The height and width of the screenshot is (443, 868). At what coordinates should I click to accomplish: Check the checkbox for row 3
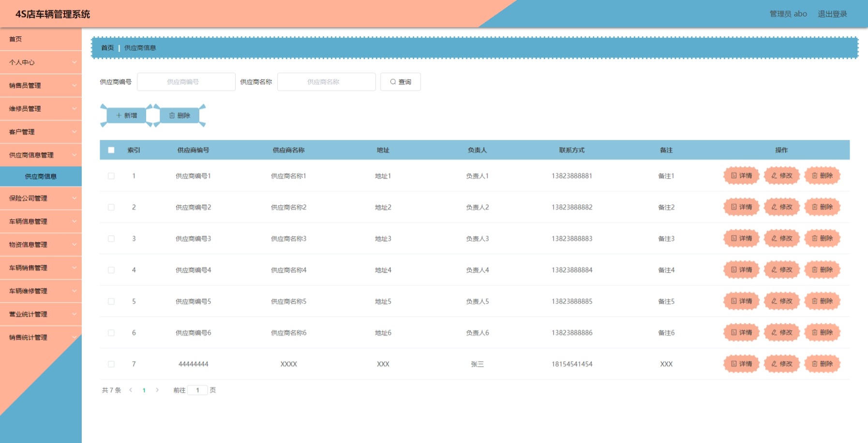point(111,239)
